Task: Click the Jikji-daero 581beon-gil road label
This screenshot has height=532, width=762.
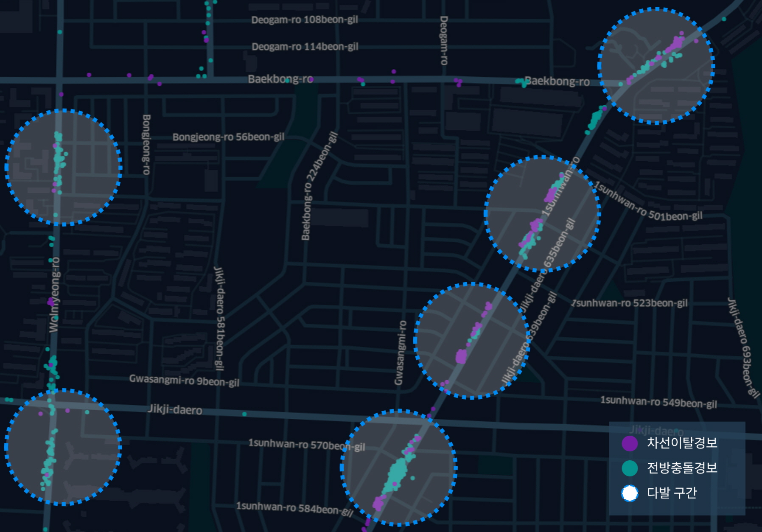Action: click(x=219, y=319)
